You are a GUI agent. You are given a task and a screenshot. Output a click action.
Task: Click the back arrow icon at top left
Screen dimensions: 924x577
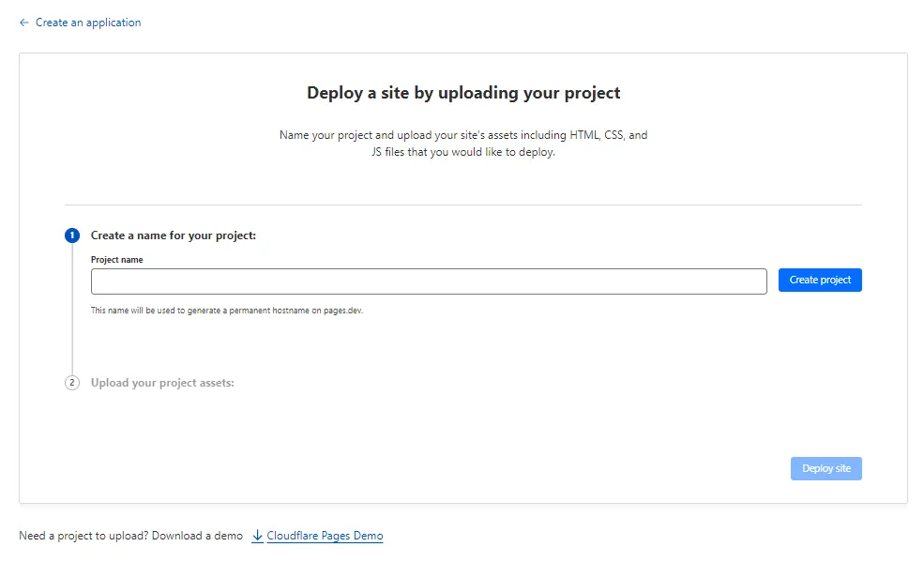(x=24, y=23)
